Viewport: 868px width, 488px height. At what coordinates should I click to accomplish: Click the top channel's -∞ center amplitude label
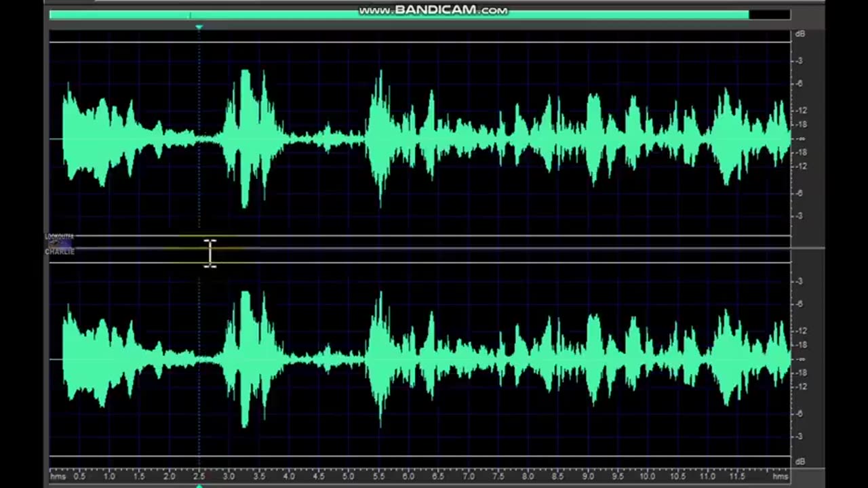[801, 138]
